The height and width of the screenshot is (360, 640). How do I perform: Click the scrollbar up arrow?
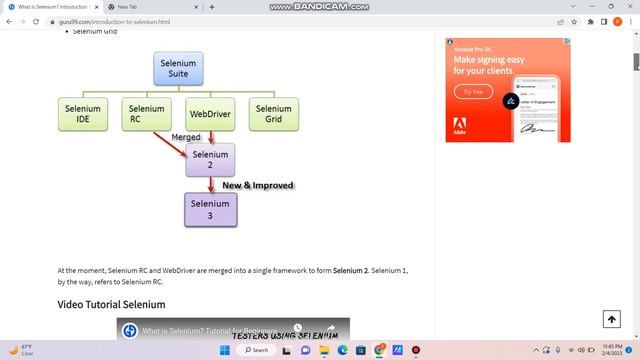pyautogui.click(x=636, y=34)
